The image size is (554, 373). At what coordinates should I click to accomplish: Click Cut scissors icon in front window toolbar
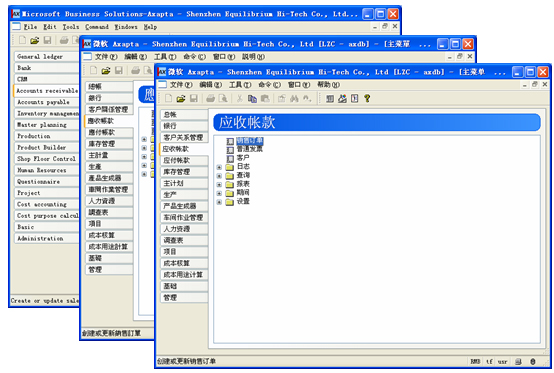pyautogui.click(x=240, y=99)
